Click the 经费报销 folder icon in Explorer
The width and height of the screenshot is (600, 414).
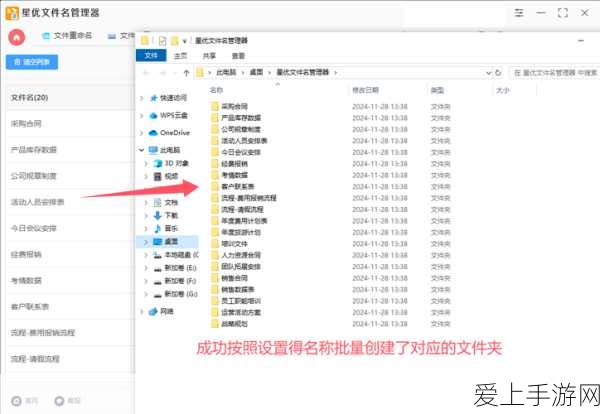(215, 164)
